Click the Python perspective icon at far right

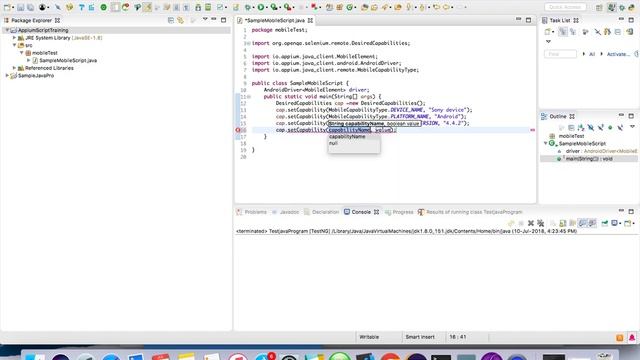631,7
